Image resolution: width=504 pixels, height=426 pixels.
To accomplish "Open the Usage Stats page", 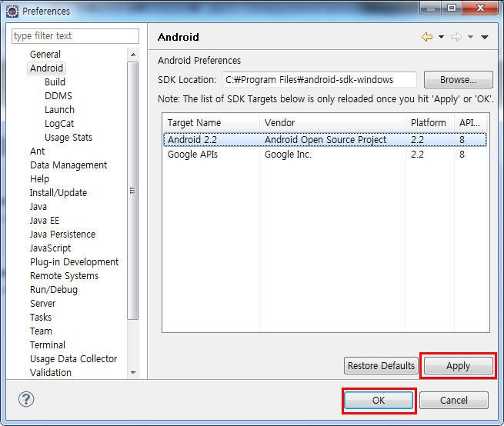I will click(68, 137).
